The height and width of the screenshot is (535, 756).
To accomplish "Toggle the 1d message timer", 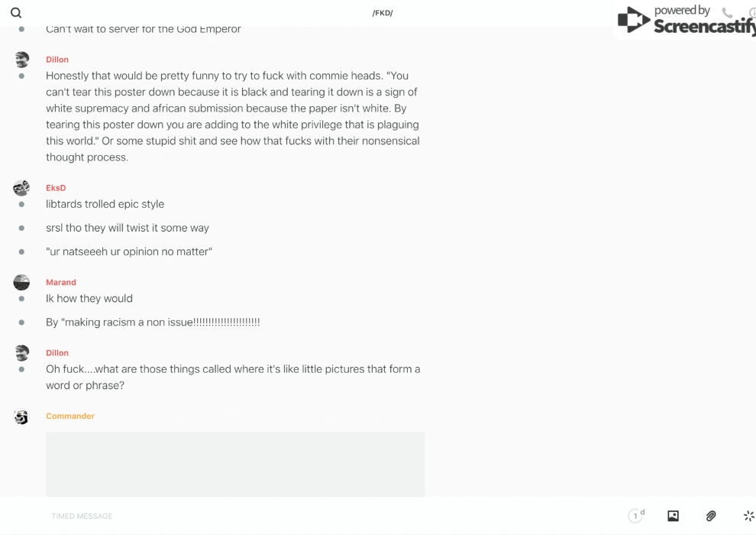I will pos(635,516).
